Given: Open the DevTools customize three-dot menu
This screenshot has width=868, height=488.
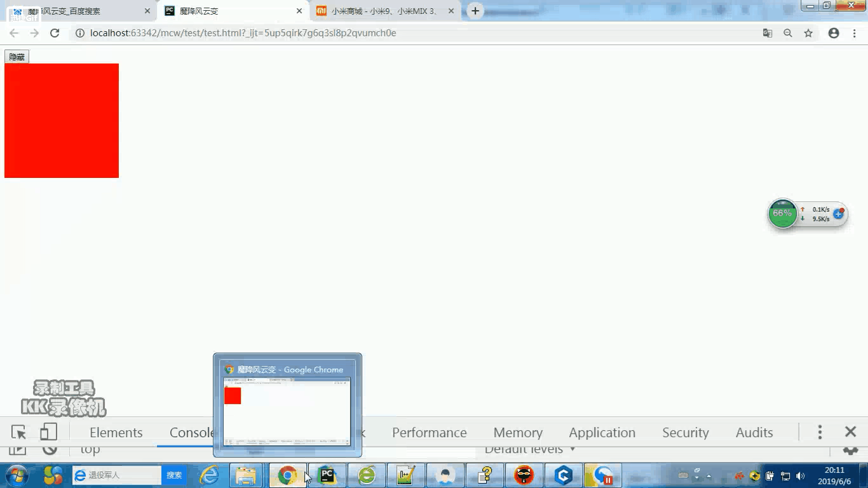Looking at the screenshot, I should click(x=820, y=433).
